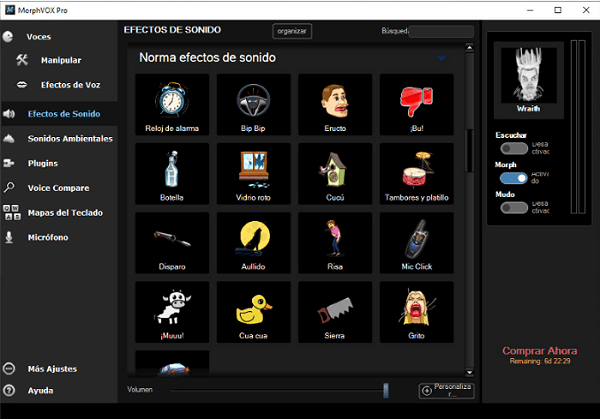600x419 pixels.
Task: Open Ayuda help section
Action: (x=41, y=391)
